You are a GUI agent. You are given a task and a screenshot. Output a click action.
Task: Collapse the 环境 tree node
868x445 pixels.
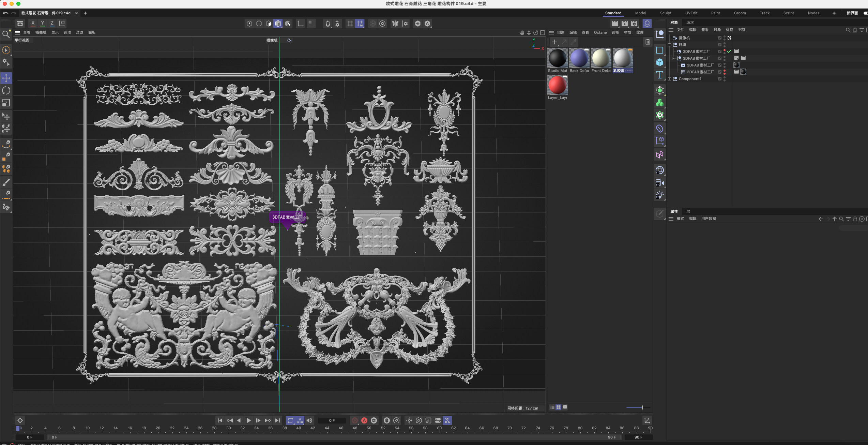coord(670,45)
